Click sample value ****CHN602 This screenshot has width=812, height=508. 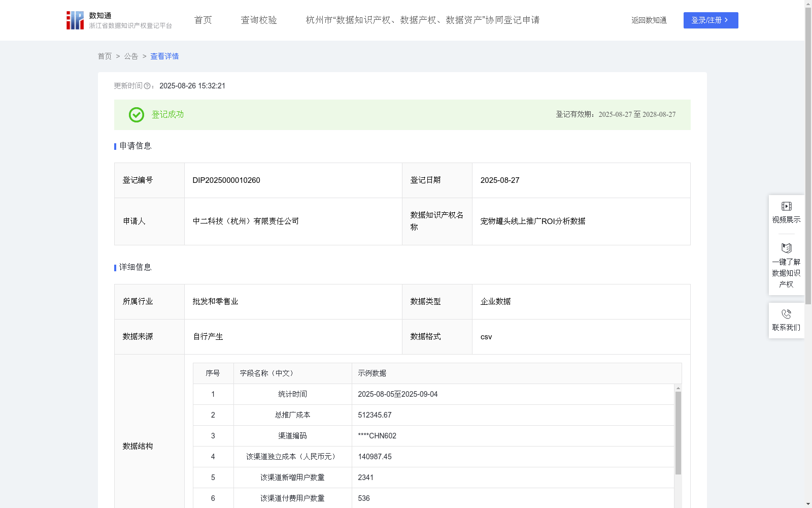point(377,436)
